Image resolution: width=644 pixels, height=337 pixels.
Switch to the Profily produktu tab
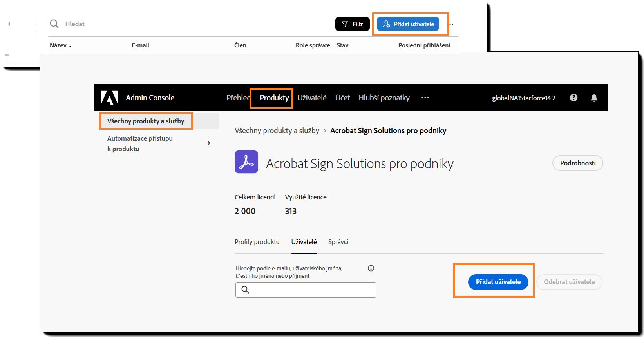pos(257,242)
